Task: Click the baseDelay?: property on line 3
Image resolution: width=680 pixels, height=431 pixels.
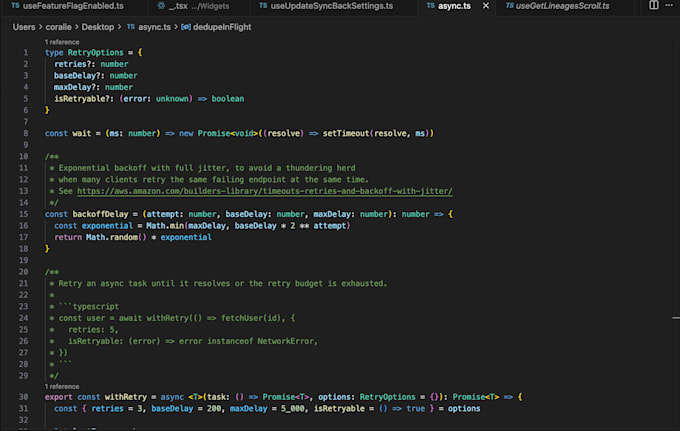Action: tap(79, 75)
